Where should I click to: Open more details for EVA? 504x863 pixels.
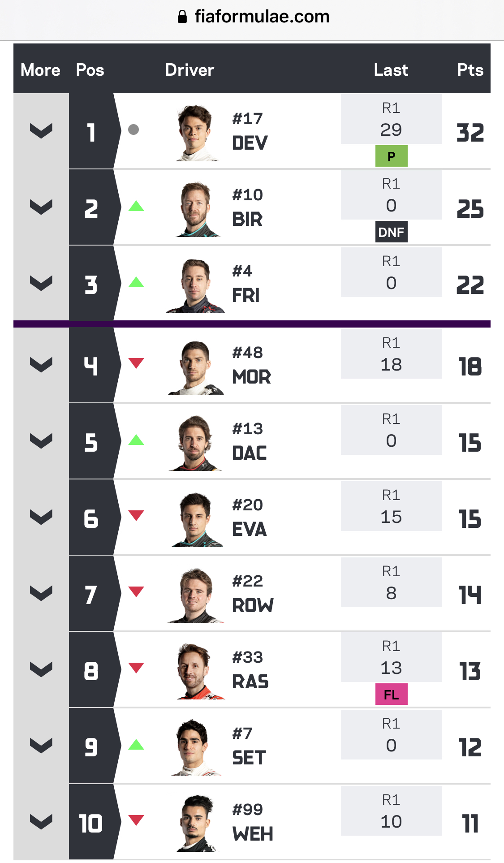[41, 517]
